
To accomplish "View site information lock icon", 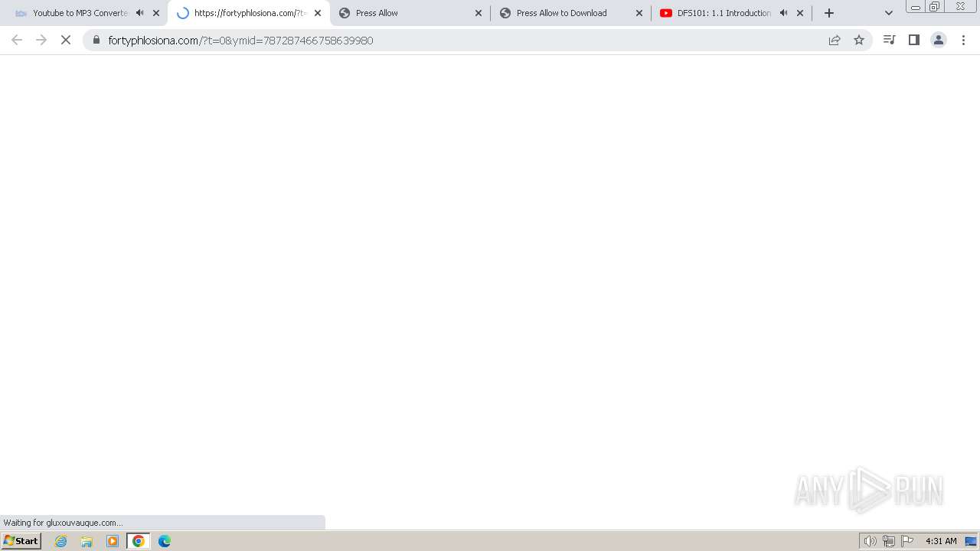I will (96, 40).
